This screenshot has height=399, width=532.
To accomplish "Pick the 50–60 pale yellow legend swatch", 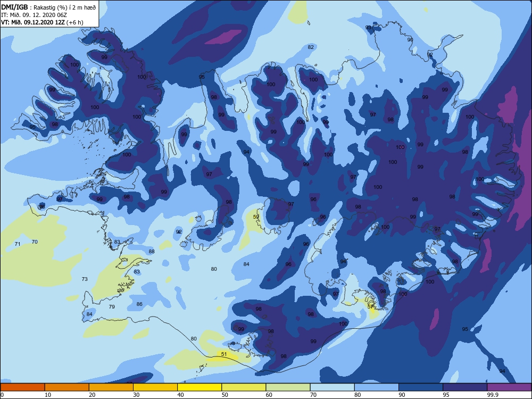I will (244, 387).
